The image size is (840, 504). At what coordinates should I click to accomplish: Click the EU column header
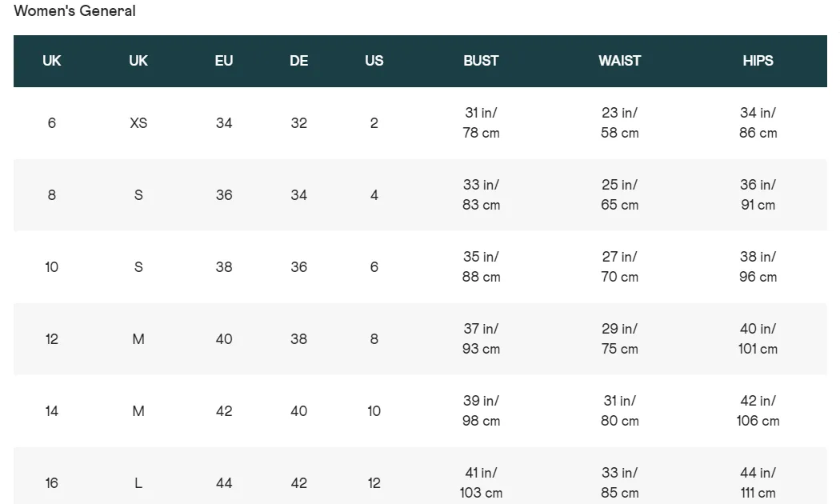point(224,61)
